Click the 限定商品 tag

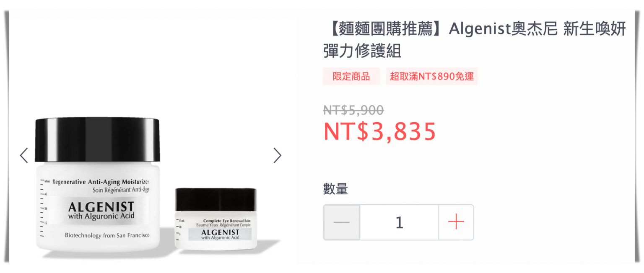pos(351,76)
